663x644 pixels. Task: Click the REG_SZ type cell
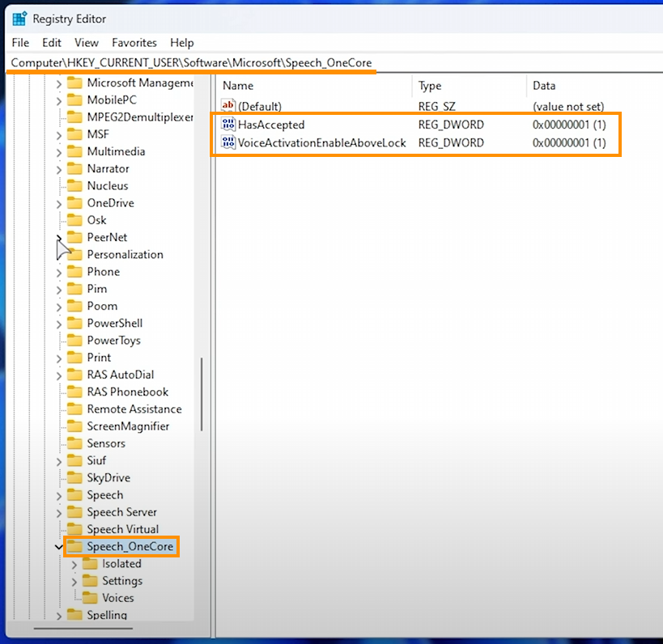point(437,107)
